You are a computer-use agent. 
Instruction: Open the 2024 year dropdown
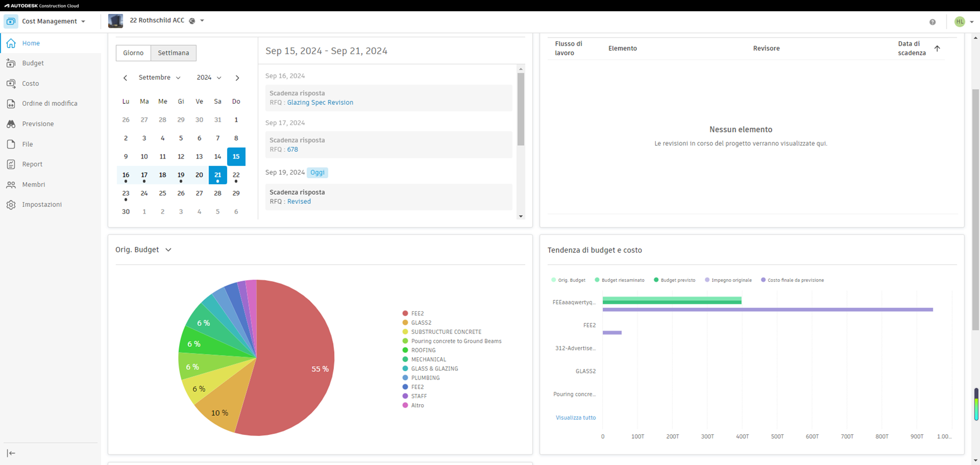[x=209, y=78]
